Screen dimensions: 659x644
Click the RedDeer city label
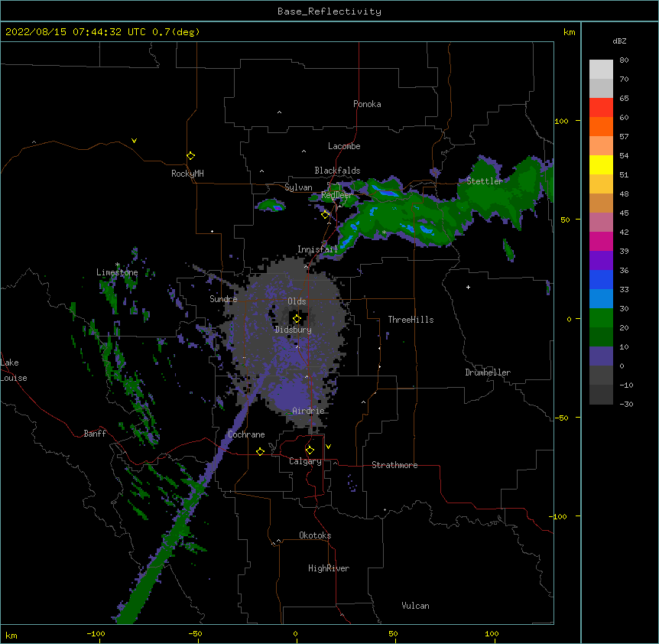coord(336,195)
